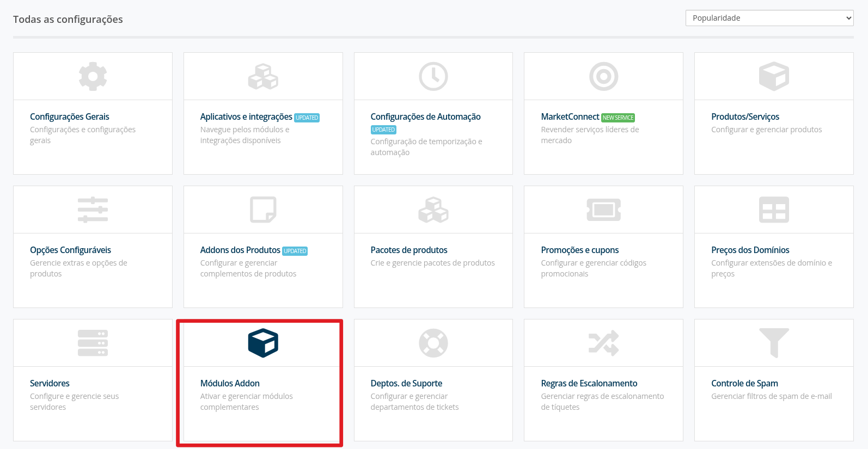The image size is (868, 449).
Task: Open the Aplicativos e integrações link
Action: click(x=246, y=116)
